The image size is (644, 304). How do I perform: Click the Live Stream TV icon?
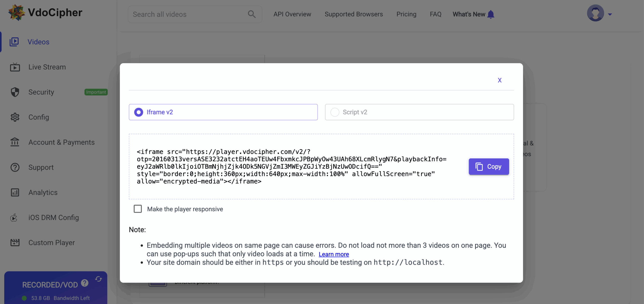pos(15,67)
